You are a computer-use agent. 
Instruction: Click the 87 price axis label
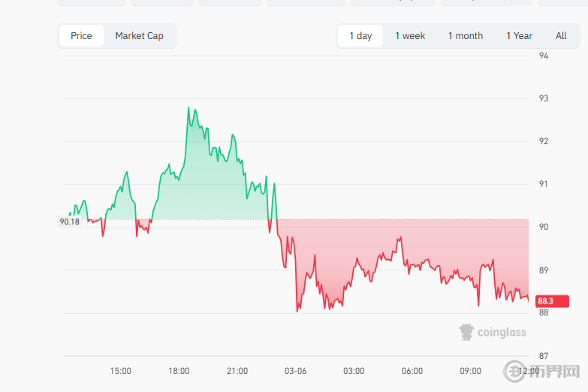click(x=544, y=356)
